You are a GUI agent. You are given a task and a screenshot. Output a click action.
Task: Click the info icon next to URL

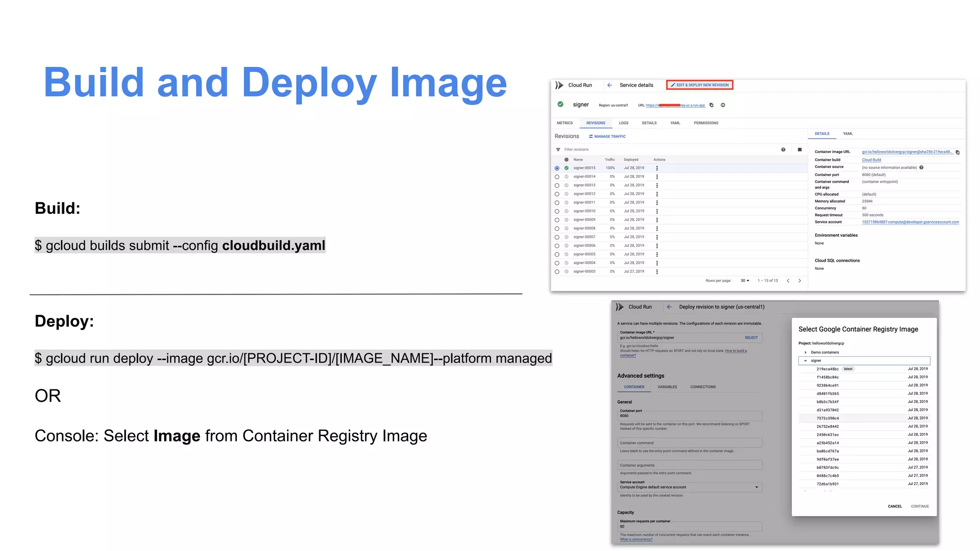[723, 105]
